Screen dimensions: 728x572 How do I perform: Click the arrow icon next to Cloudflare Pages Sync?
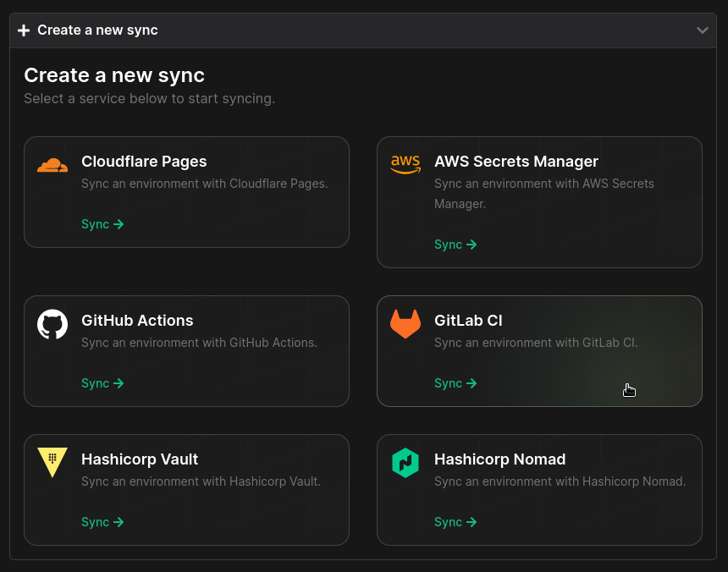[120, 224]
